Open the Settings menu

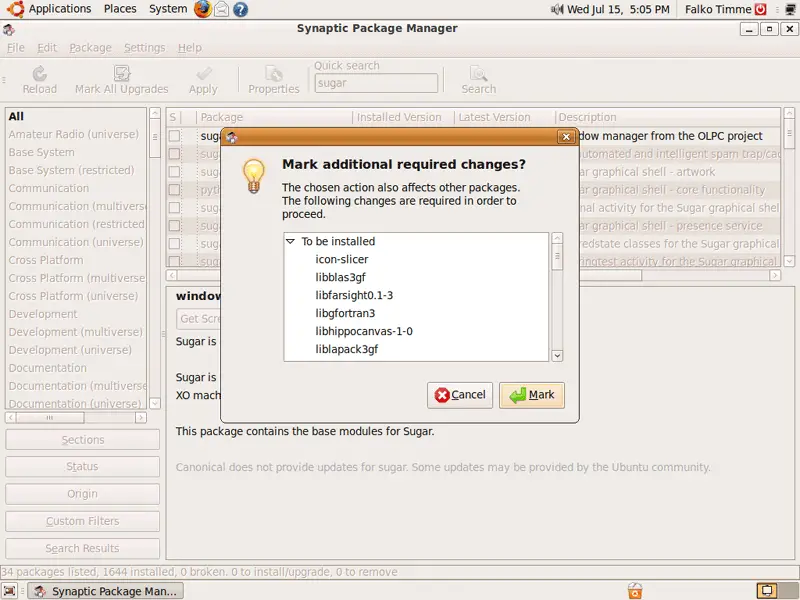point(144,48)
